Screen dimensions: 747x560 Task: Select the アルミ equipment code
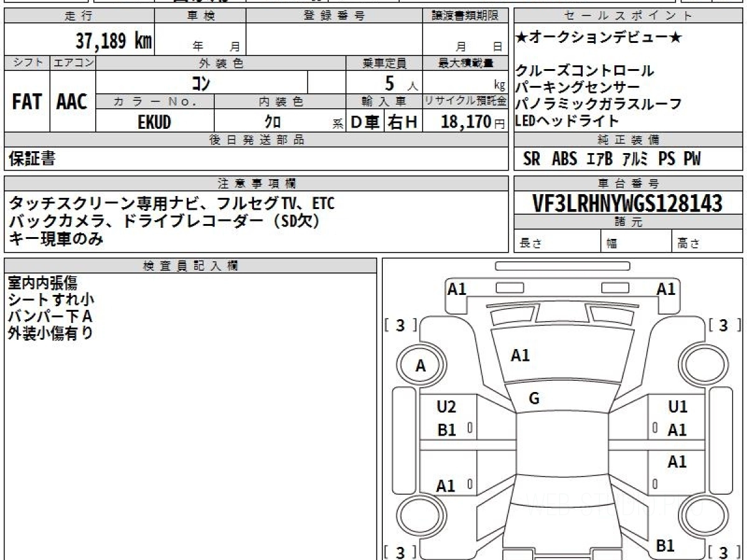coord(636,159)
